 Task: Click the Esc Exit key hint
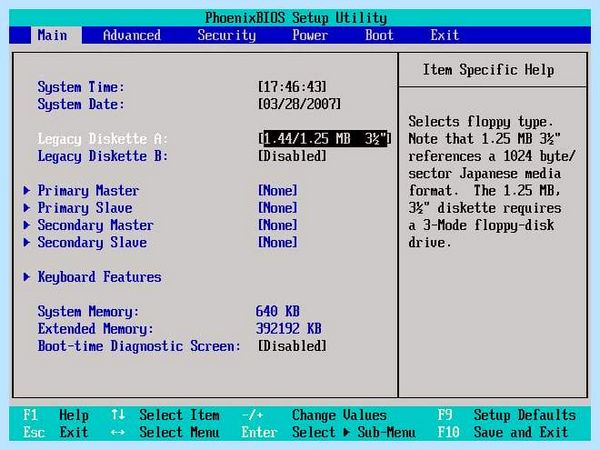(56, 432)
